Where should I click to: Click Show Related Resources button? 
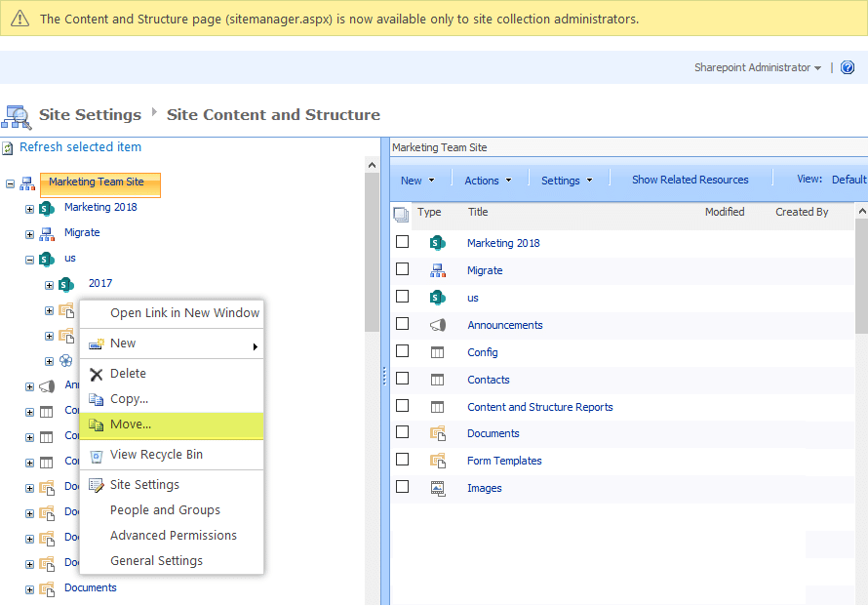click(x=690, y=180)
